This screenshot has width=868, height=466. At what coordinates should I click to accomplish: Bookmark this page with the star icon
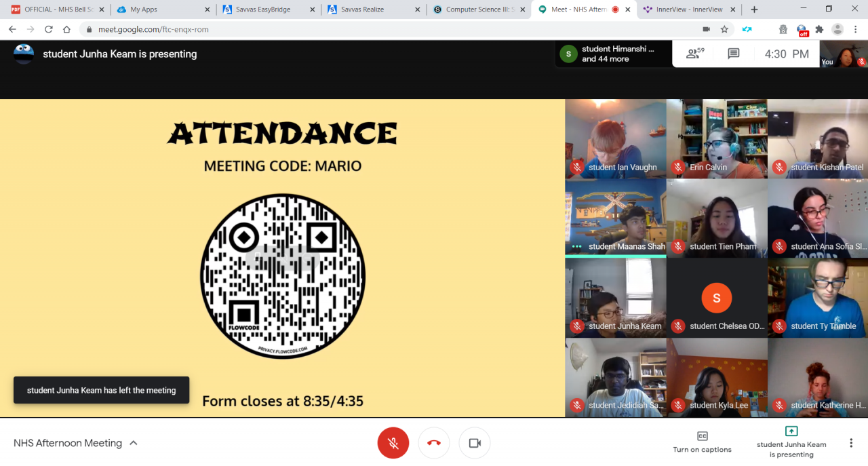724,29
